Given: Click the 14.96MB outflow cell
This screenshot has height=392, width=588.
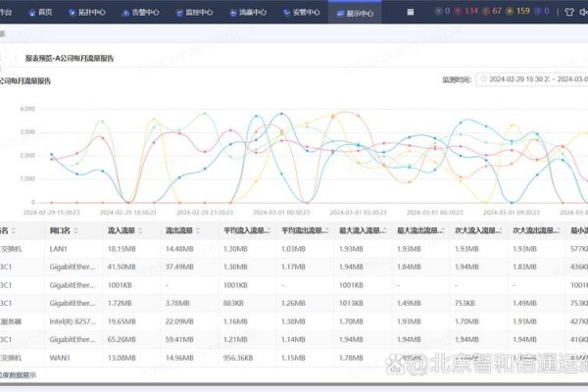Looking at the screenshot, I should click(x=179, y=358).
